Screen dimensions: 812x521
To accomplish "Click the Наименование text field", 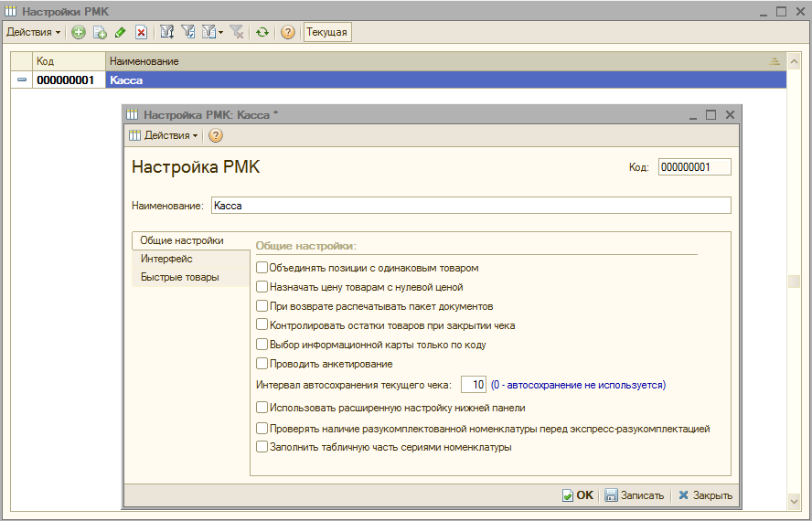I will point(470,206).
